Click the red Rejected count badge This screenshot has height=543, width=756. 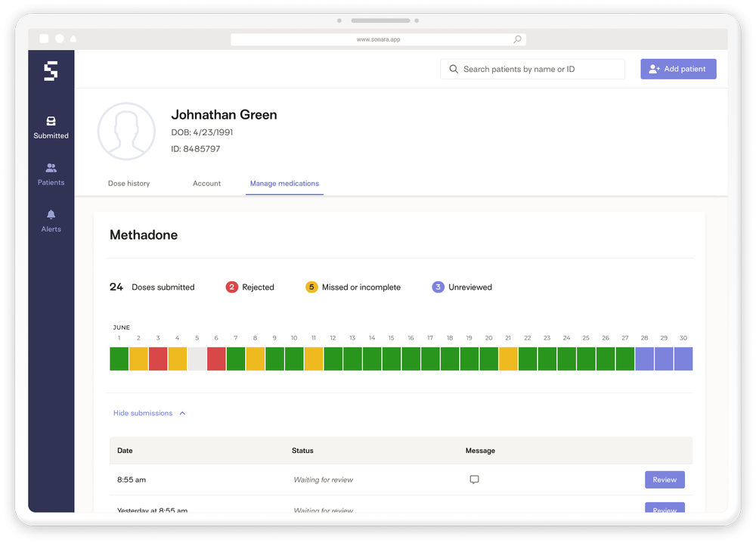232,287
